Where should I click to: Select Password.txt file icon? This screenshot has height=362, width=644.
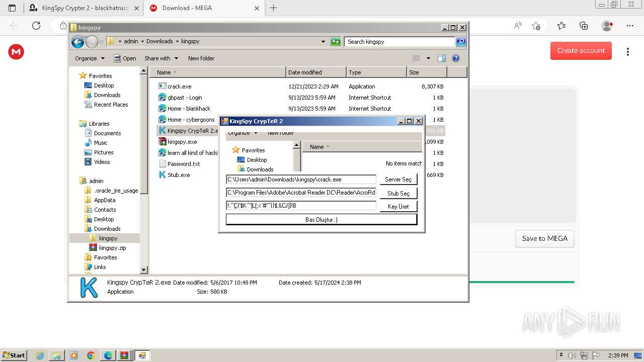point(163,164)
